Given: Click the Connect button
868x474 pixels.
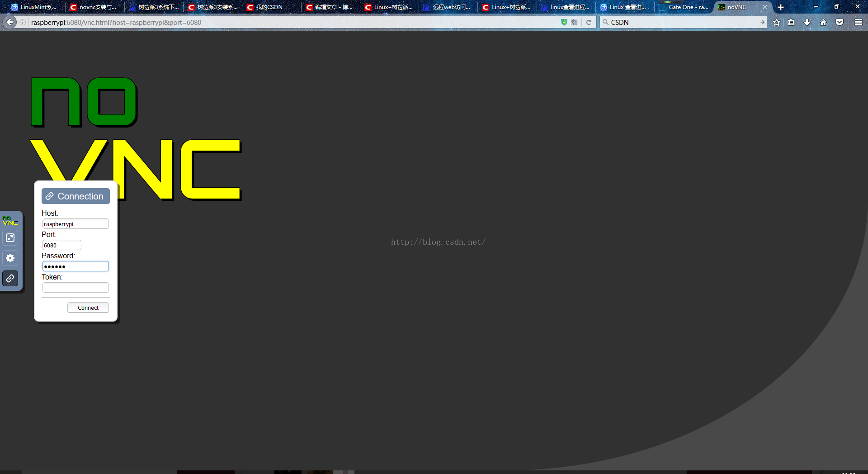Looking at the screenshot, I should pos(88,308).
